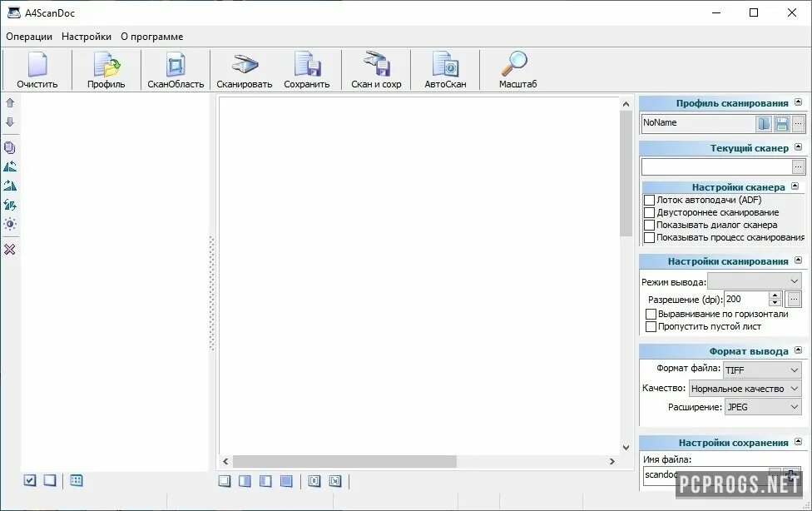Increase the dpi resolution spinner

(775, 295)
